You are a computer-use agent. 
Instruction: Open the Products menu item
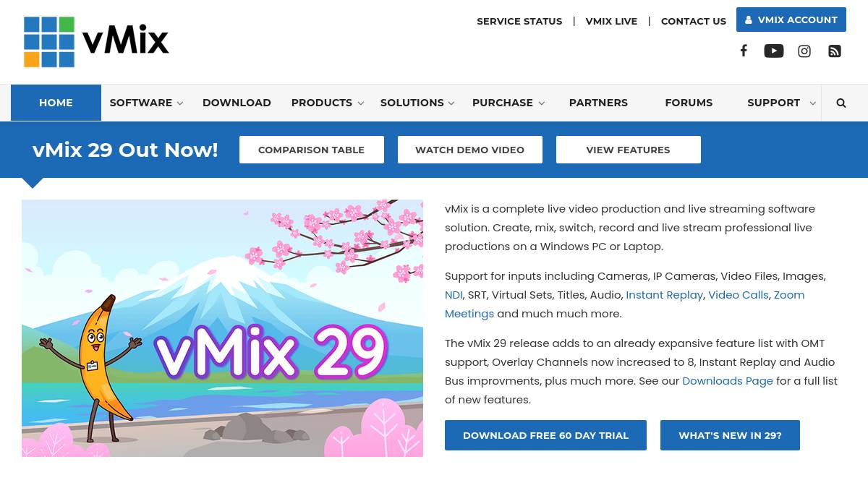[322, 103]
